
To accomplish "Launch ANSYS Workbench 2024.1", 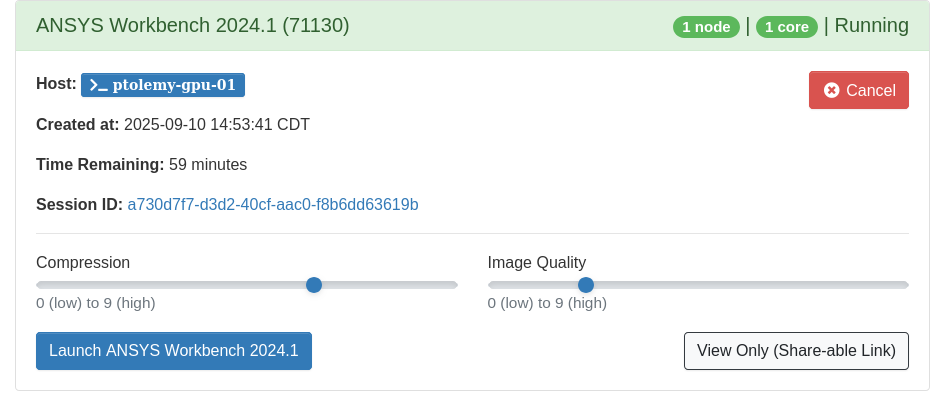I will 174,351.
